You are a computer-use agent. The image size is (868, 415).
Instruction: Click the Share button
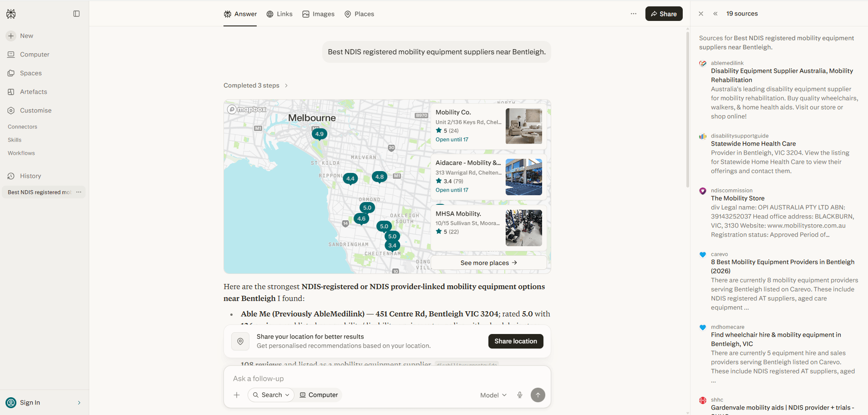pyautogui.click(x=664, y=14)
